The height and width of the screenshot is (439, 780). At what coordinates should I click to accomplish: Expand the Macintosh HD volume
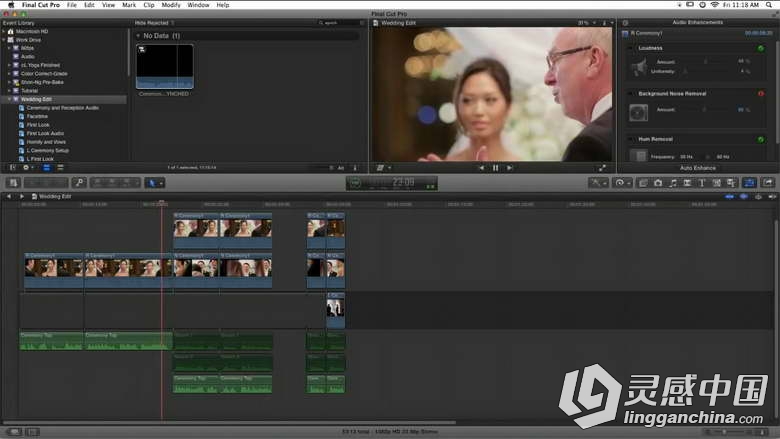point(4,31)
